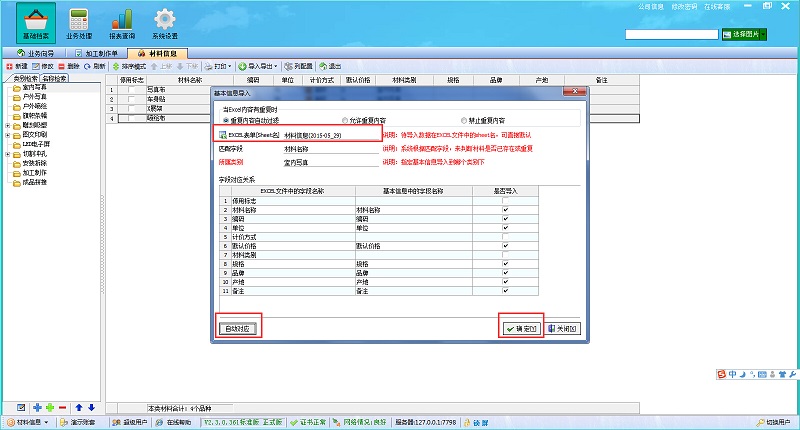Open the 报表查询 bar chart module
800x430 pixels.
coord(122,22)
